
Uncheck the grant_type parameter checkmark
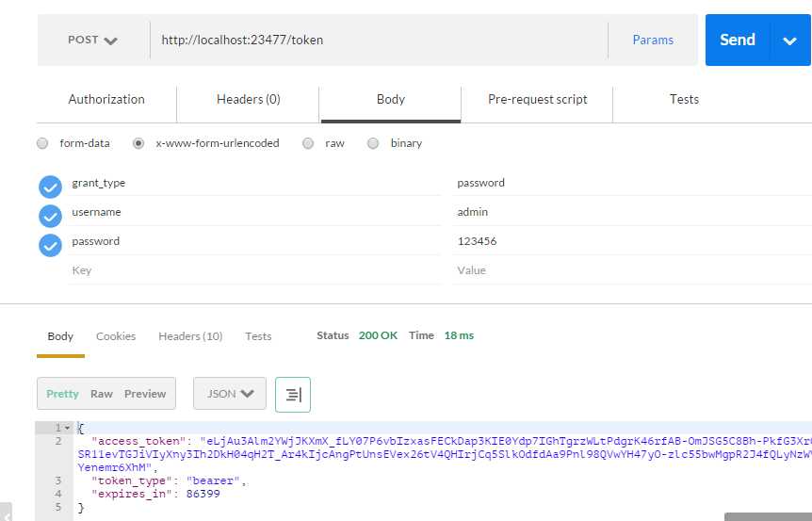click(x=50, y=187)
